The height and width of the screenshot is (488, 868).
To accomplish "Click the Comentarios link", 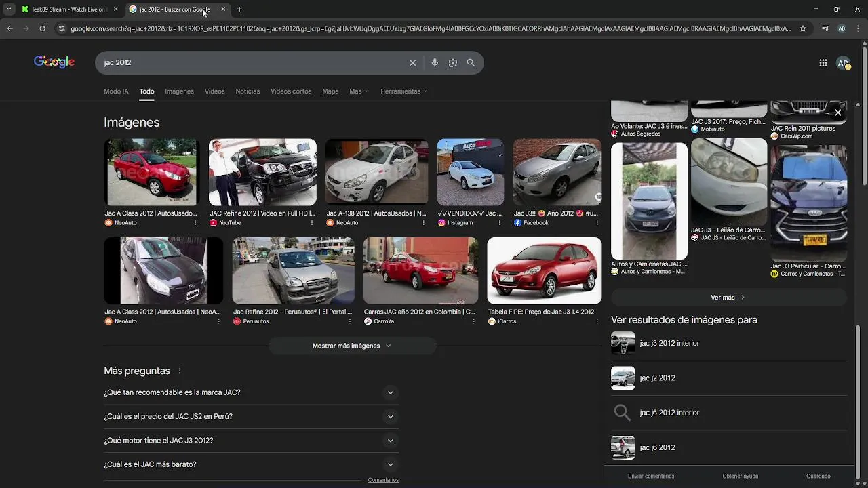I will coord(383,480).
